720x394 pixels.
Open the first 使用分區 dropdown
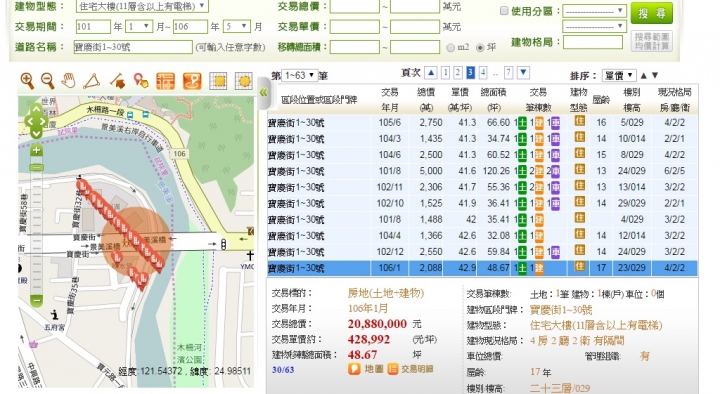pos(594,11)
